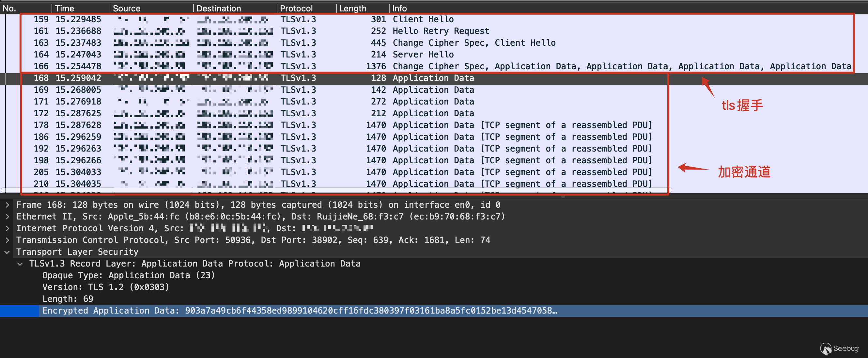Select the Opaque Type Application Data field
Viewport: 868px width, 358px height.
128,275
